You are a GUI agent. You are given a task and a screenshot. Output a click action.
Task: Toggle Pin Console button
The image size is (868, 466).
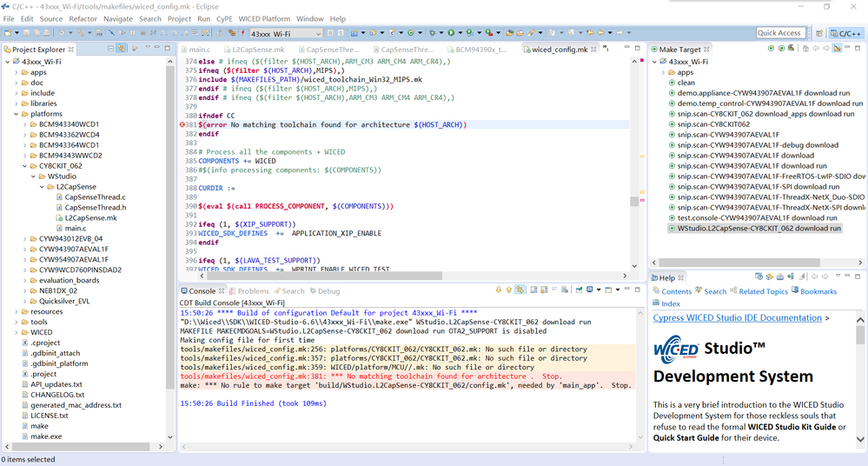tap(579, 290)
